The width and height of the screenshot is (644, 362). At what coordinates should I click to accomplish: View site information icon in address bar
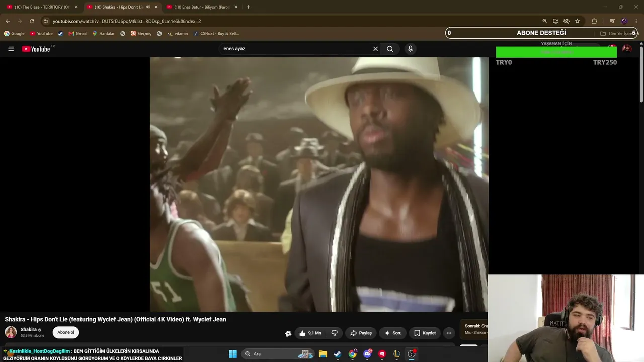[46, 21]
